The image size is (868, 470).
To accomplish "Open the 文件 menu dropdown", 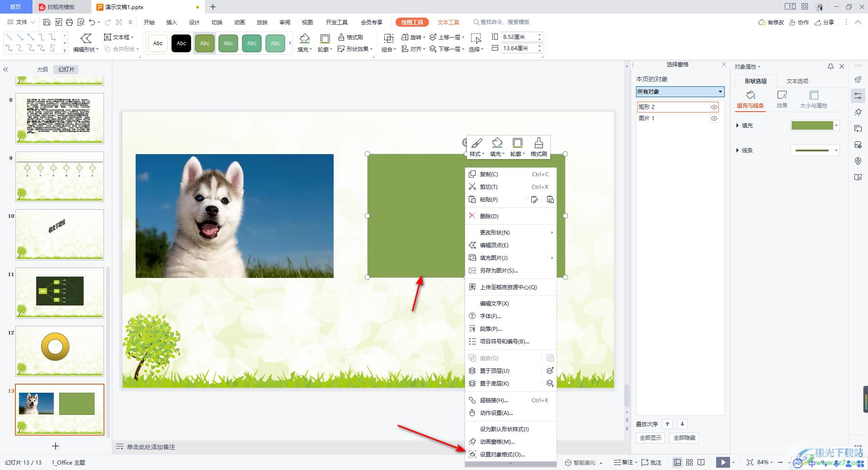I will pyautogui.click(x=21, y=22).
